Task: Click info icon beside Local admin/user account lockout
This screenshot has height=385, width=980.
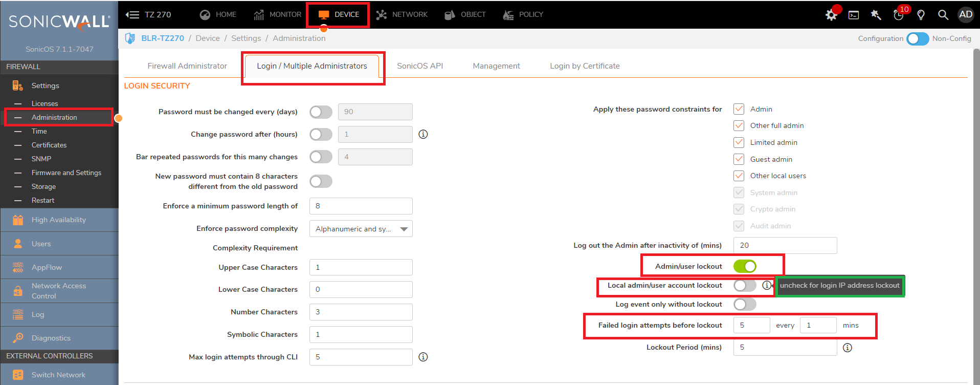Action: (x=766, y=285)
